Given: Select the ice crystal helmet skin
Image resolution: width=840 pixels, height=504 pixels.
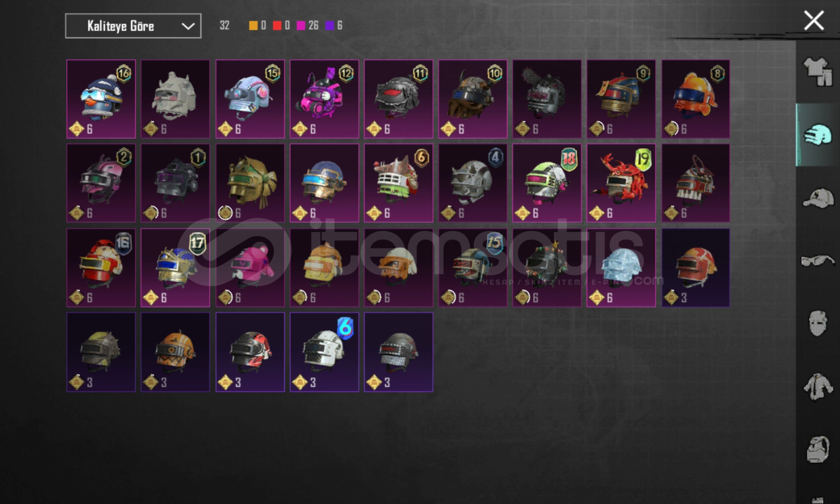Looking at the screenshot, I should coord(621,267).
